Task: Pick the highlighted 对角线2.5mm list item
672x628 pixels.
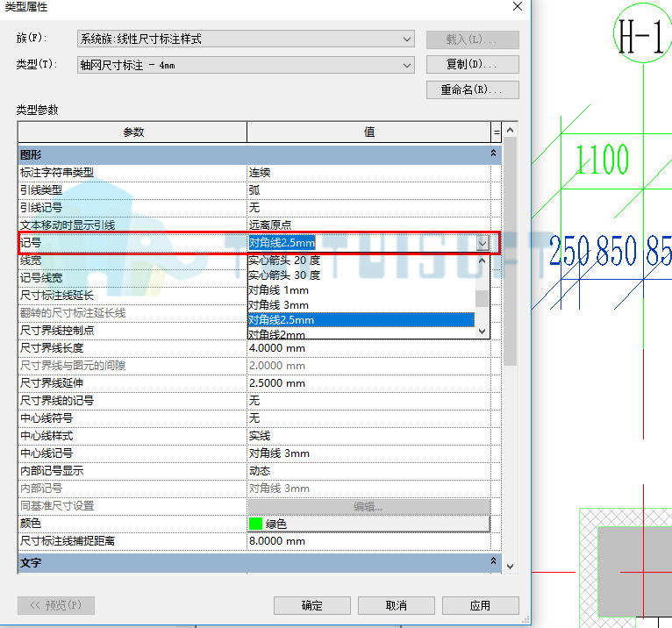Action: [361, 320]
